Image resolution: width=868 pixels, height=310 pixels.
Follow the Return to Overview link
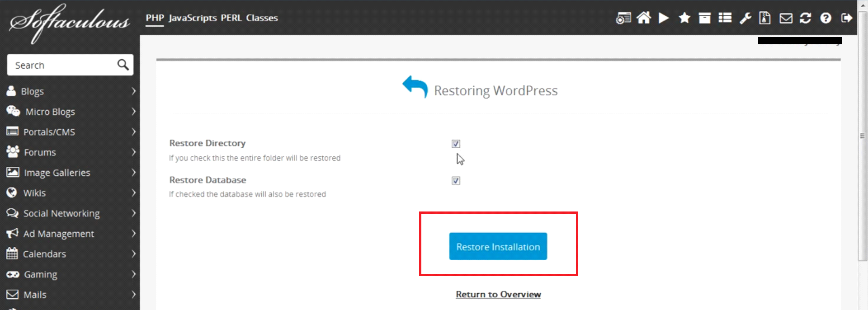(x=498, y=294)
